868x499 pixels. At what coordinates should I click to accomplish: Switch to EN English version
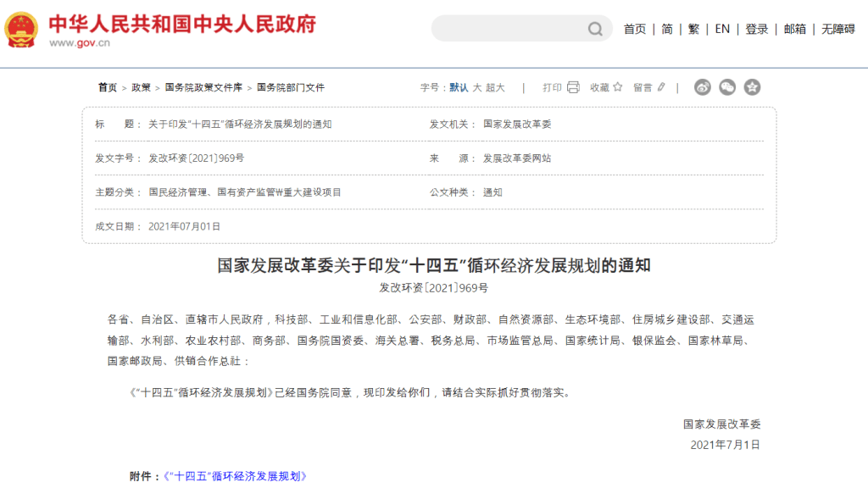(722, 29)
